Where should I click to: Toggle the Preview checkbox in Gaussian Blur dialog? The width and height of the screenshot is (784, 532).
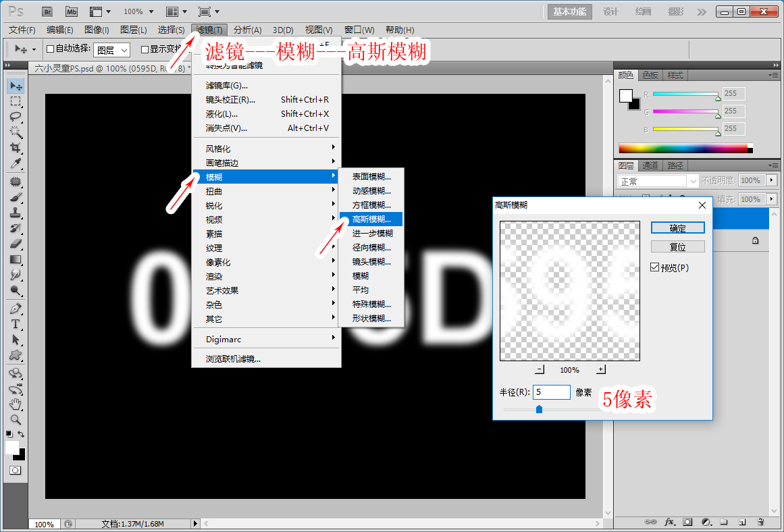coord(654,267)
